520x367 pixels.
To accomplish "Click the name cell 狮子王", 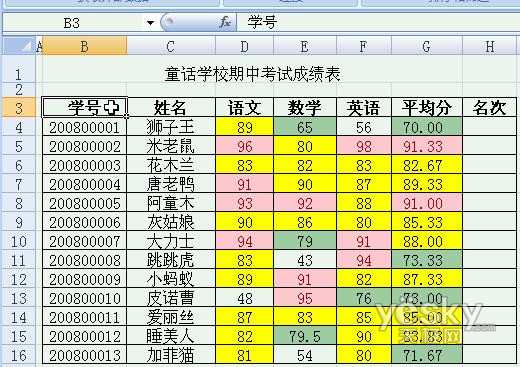I will [171, 127].
